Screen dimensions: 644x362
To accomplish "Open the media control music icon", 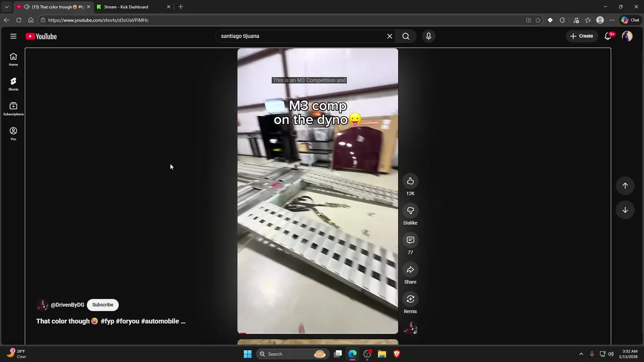I will 576,20.
